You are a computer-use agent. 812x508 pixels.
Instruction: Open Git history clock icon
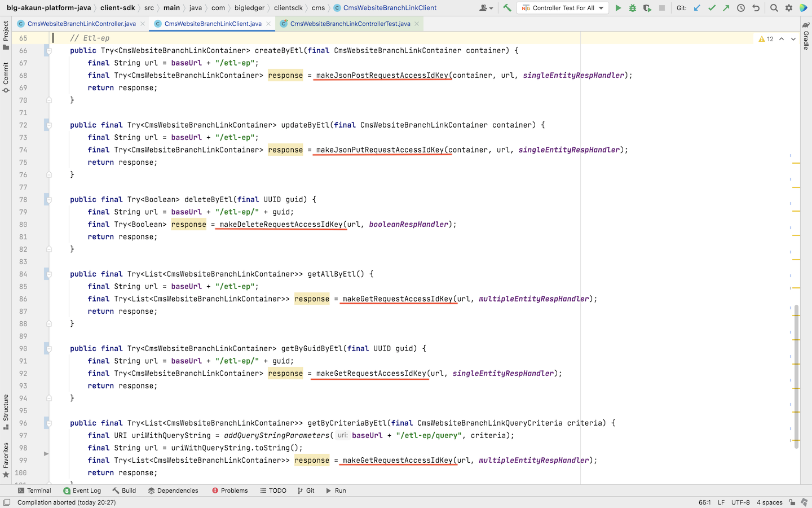coord(741,8)
